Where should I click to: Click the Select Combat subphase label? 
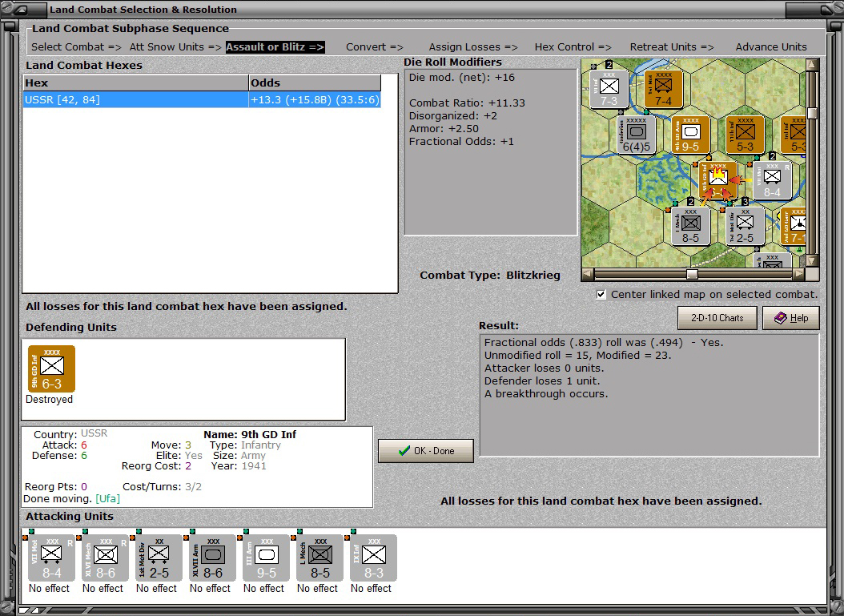(x=76, y=46)
